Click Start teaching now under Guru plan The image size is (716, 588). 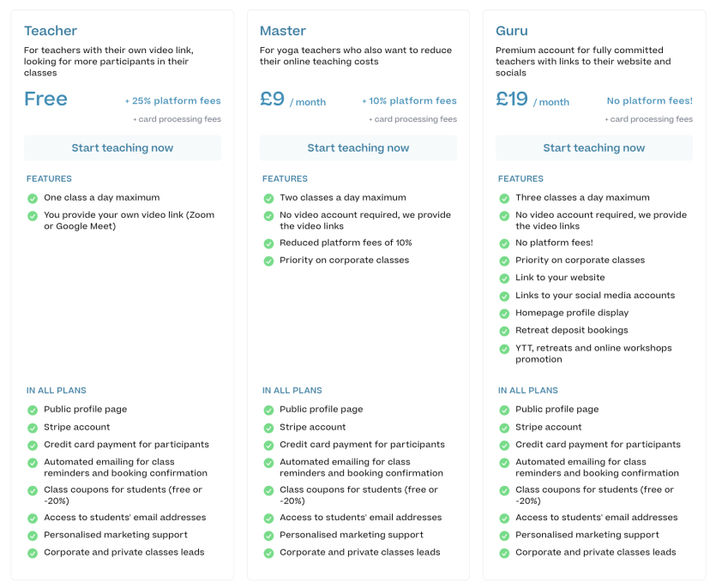594,148
